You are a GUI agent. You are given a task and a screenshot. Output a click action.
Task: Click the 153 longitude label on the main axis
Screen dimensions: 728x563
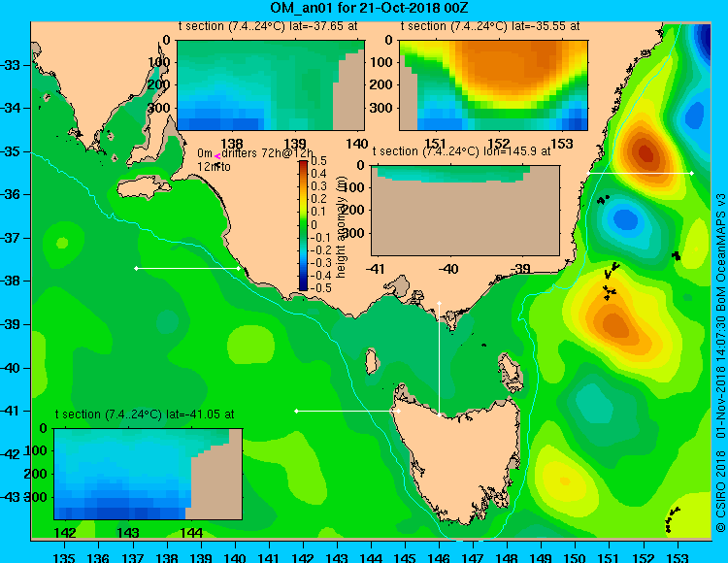click(x=678, y=557)
